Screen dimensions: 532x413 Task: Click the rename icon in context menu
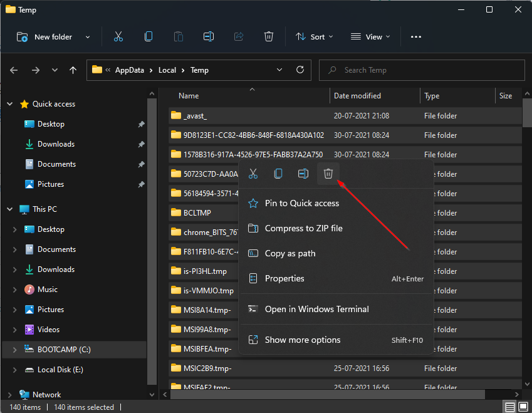coord(303,174)
